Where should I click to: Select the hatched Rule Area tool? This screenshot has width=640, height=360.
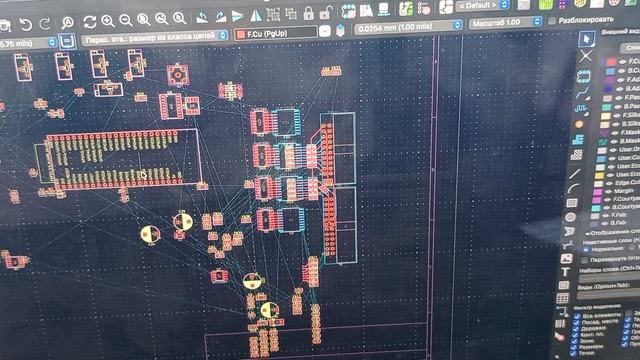576,155
